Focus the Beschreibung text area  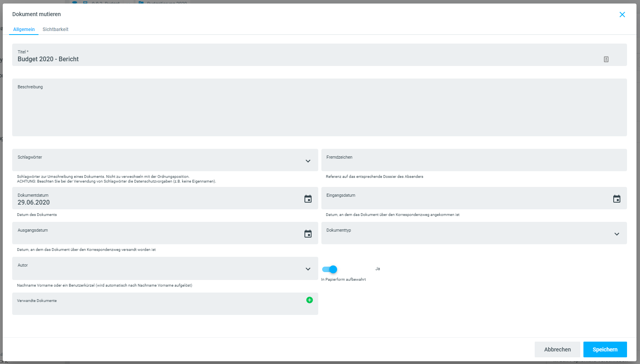click(319, 110)
